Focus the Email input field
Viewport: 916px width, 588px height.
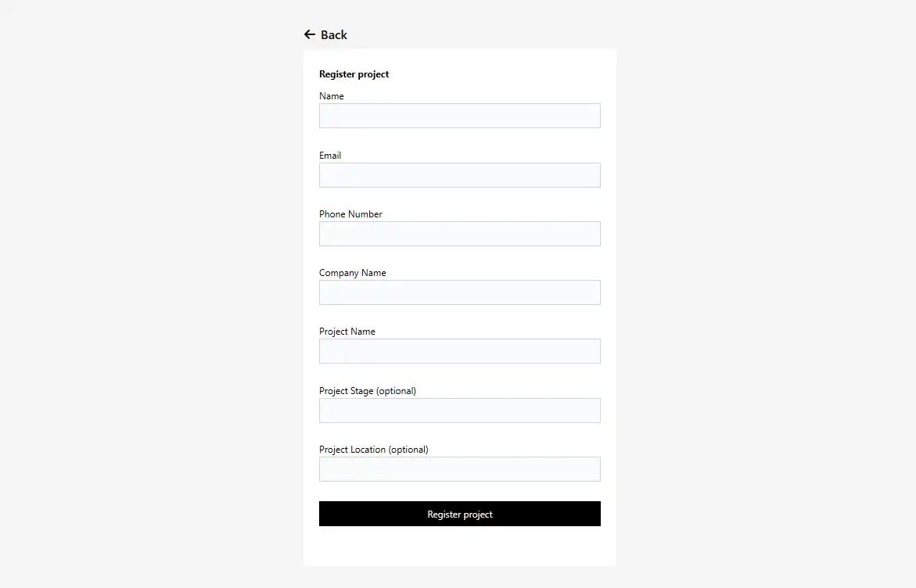tap(459, 174)
